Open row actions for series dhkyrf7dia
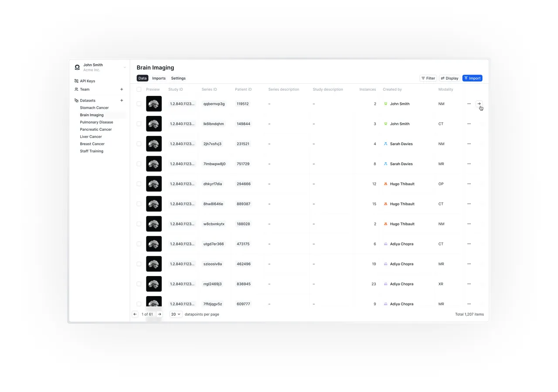This screenshot has height=392, width=558. point(469,184)
